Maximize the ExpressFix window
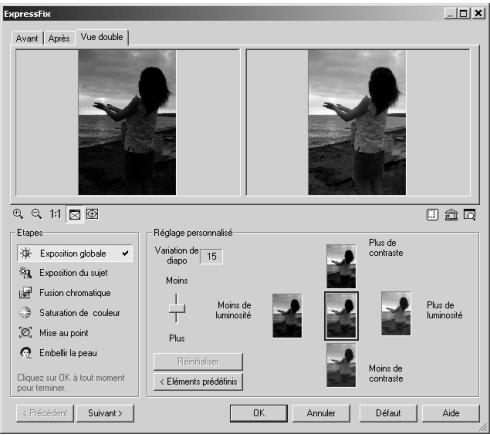Screen dimensions: 490x435 [464, 13]
